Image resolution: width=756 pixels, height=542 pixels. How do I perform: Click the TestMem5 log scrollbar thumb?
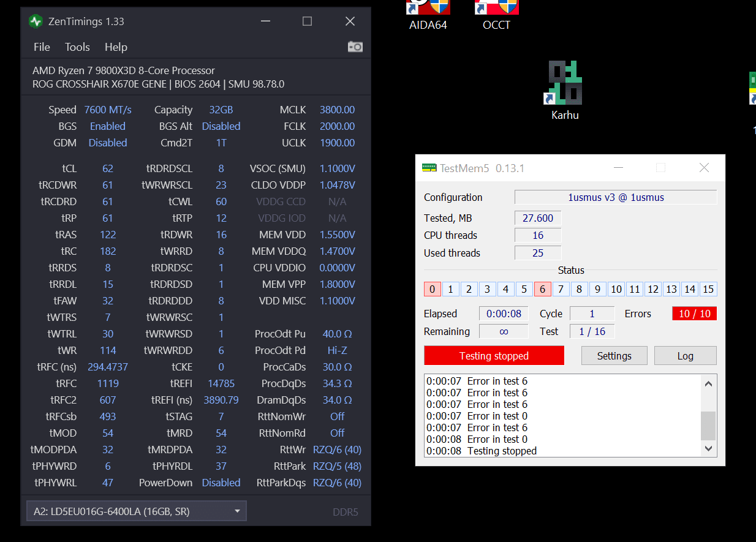pyautogui.click(x=708, y=426)
